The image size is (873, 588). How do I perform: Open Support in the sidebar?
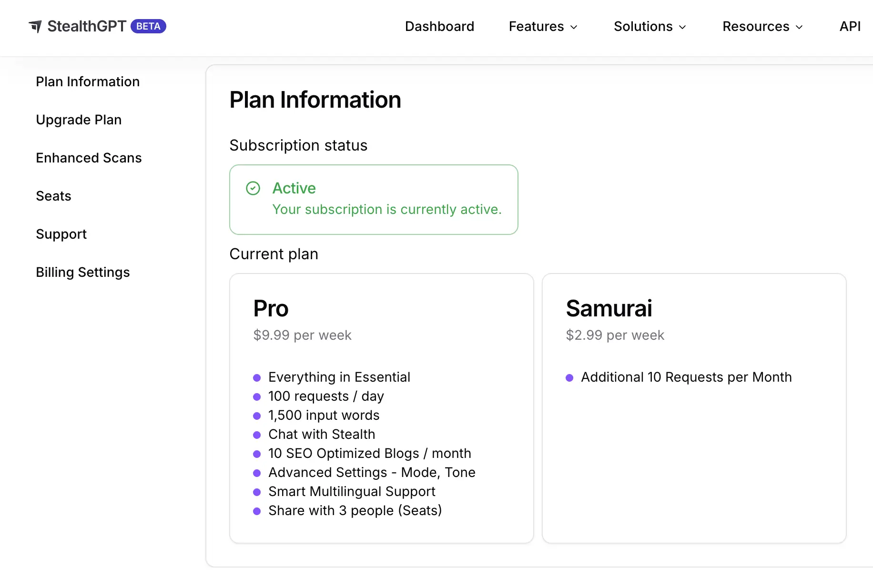(x=61, y=234)
